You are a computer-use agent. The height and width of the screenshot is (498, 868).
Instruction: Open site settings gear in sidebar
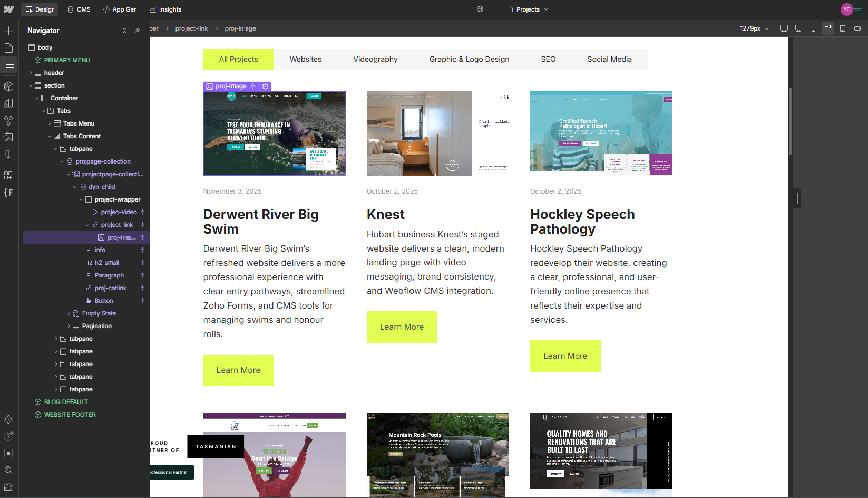click(8, 419)
